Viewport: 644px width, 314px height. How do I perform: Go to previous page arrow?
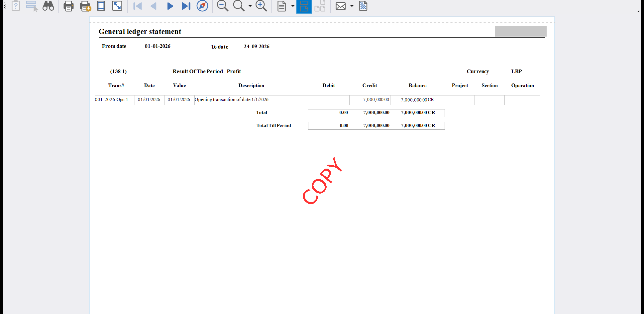154,6
